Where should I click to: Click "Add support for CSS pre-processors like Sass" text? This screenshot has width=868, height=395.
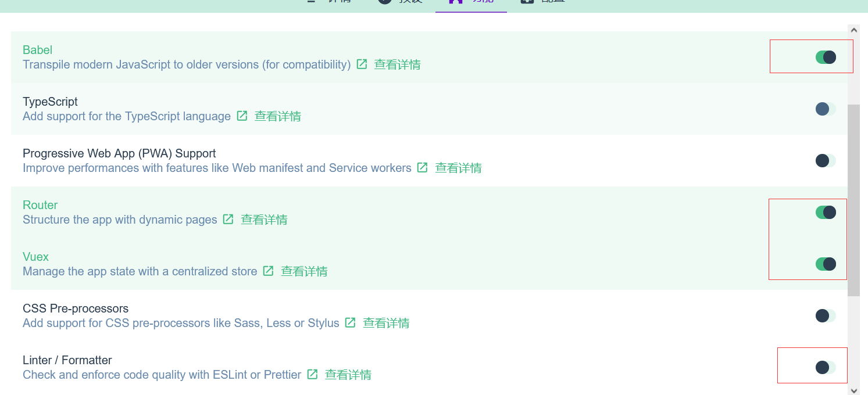coord(181,323)
